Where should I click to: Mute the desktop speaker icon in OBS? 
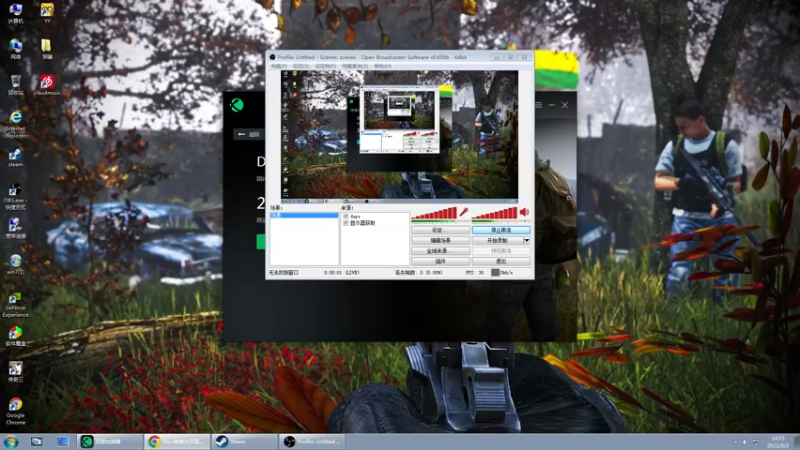[524, 212]
